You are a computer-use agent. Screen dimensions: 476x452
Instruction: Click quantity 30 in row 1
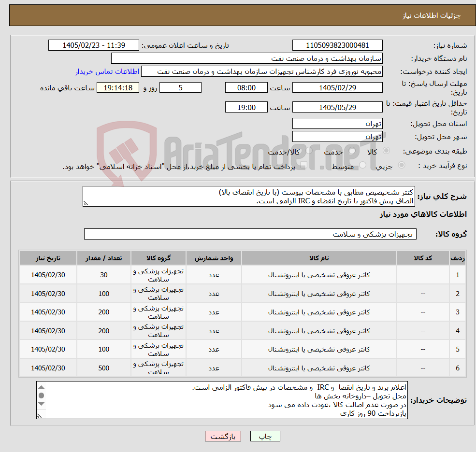pos(104,275)
